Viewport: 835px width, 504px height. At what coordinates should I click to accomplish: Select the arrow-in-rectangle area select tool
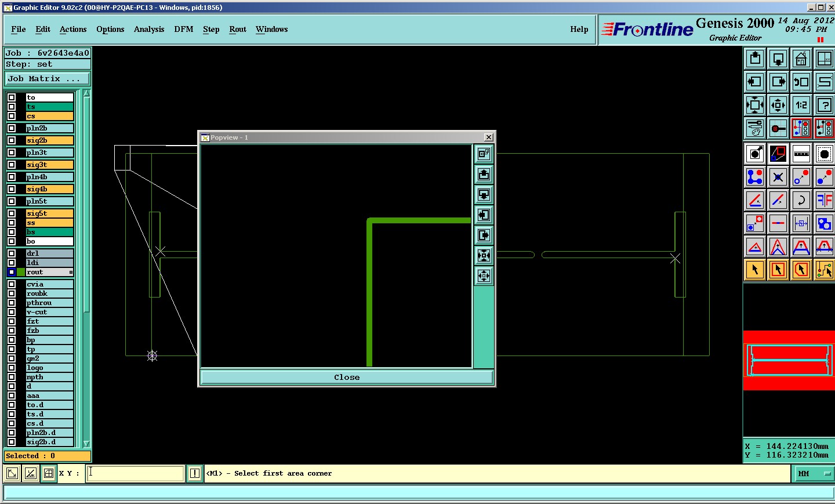coord(778,270)
